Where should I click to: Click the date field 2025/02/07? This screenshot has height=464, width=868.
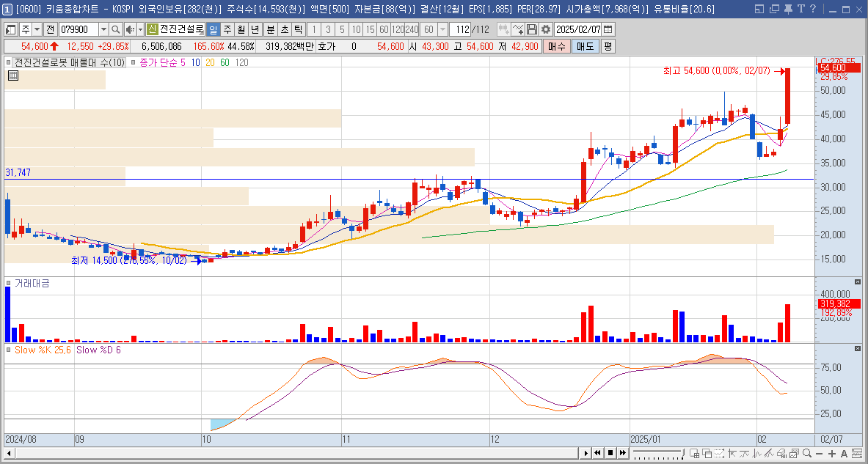pyautogui.click(x=577, y=29)
